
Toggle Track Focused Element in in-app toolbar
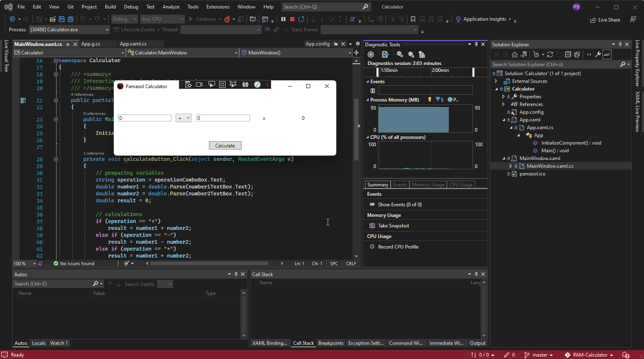coord(233,84)
